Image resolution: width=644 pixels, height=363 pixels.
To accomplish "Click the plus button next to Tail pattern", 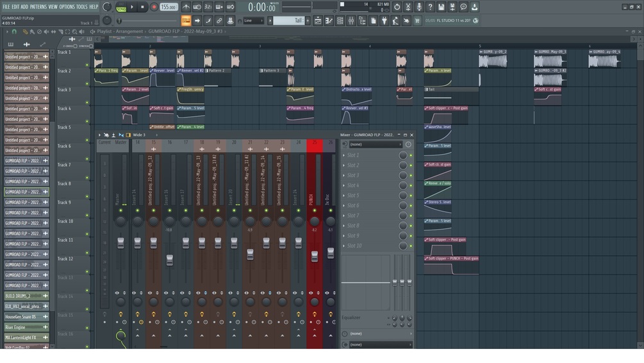I will coord(308,21).
